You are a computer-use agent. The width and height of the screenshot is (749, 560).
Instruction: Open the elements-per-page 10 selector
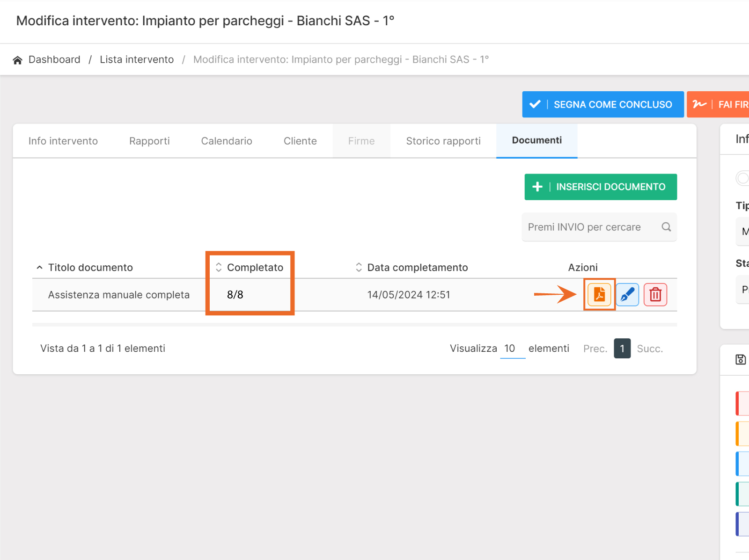(512, 349)
